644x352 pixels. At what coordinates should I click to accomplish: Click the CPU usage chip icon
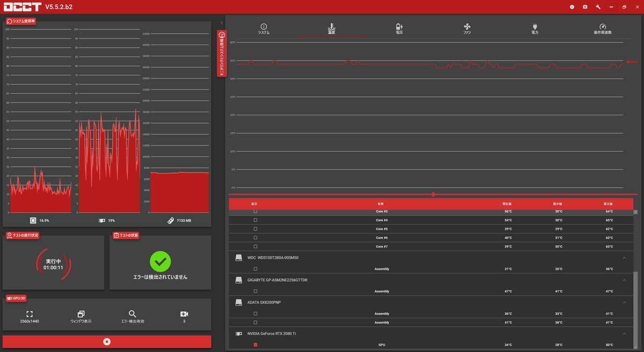(x=33, y=220)
